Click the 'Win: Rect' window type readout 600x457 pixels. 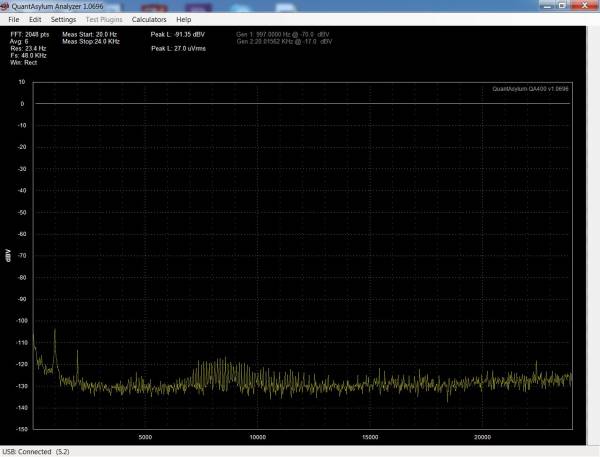(24, 63)
